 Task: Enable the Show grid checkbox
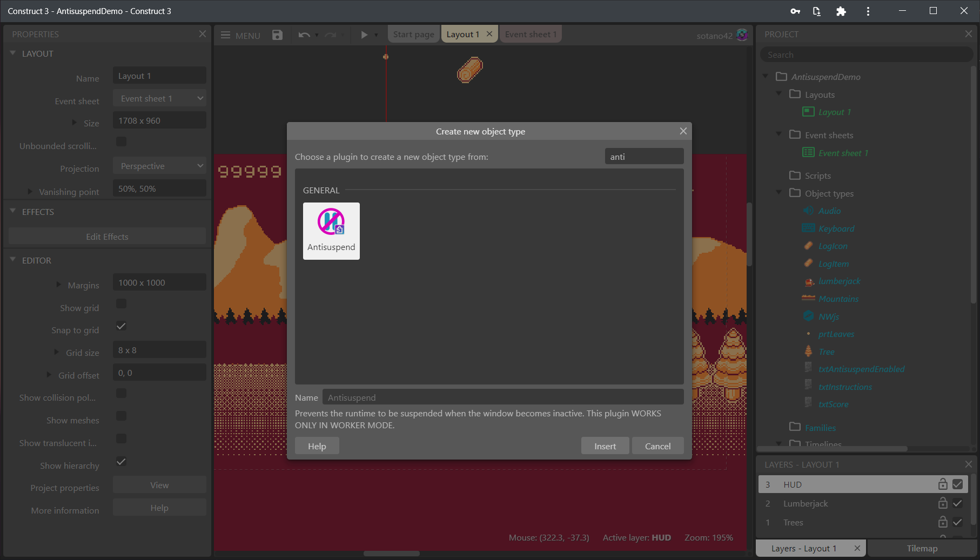click(x=122, y=303)
